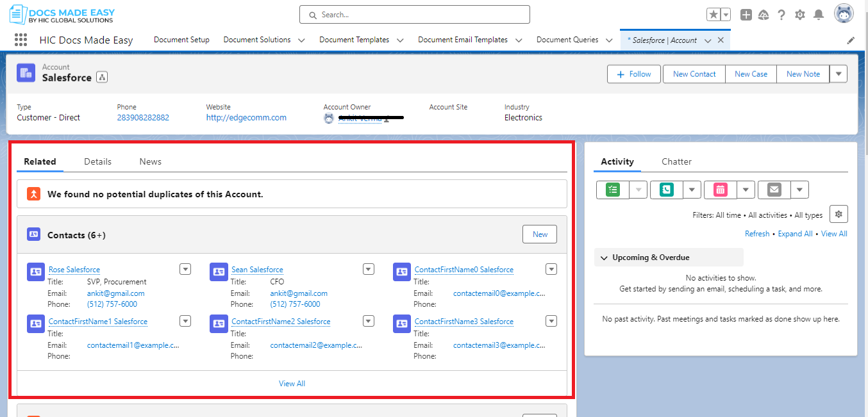Image resolution: width=868 pixels, height=417 pixels.
Task: Open the Document Templates tab dropdown
Action: point(400,40)
